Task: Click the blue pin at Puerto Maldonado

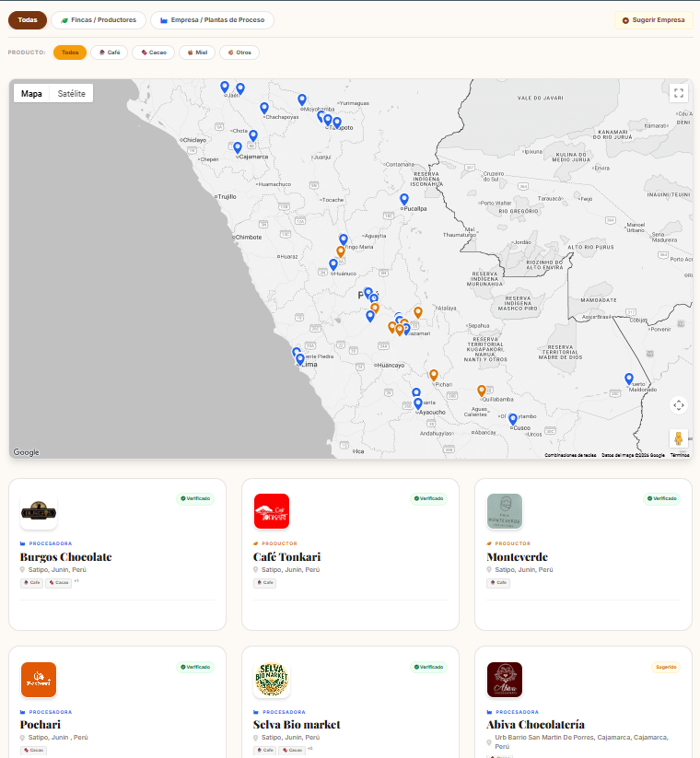Action: pos(629,379)
